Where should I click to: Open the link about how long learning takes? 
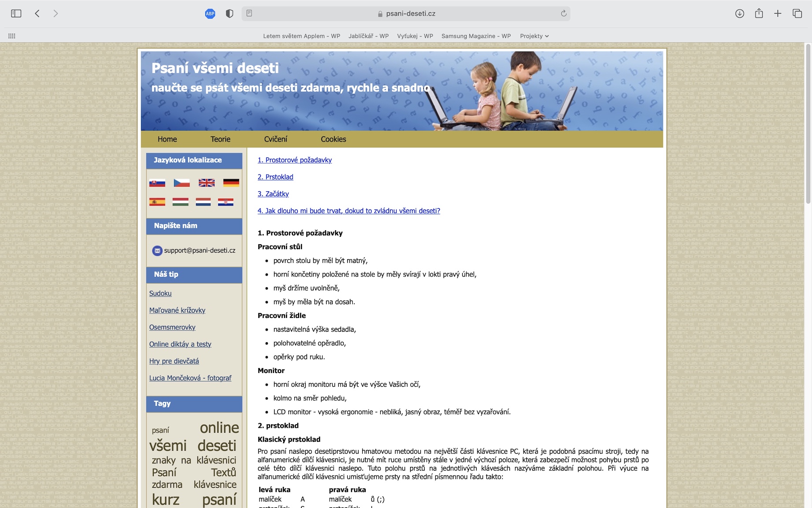click(349, 211)
